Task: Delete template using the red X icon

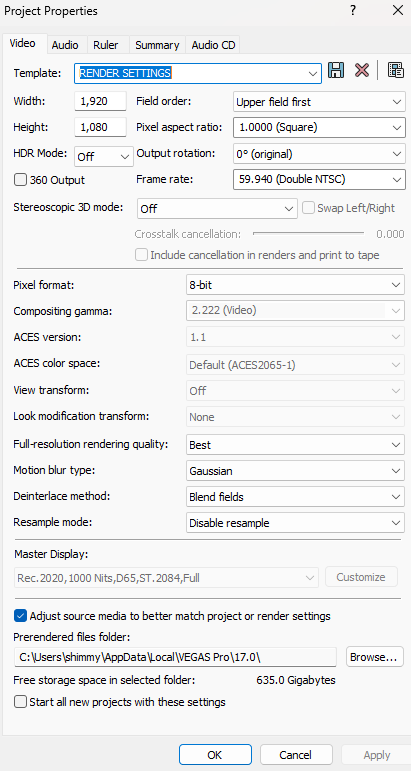Action: coord(362,70)
